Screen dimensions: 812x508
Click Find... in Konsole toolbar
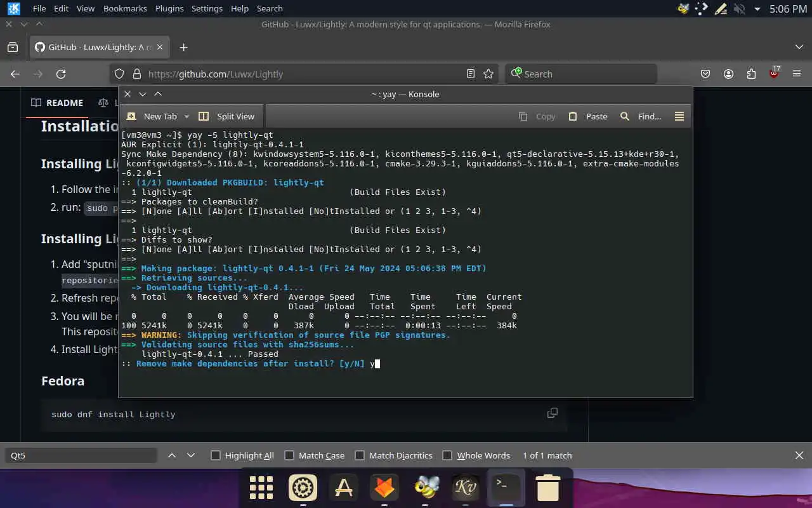(x=641, y=116)
